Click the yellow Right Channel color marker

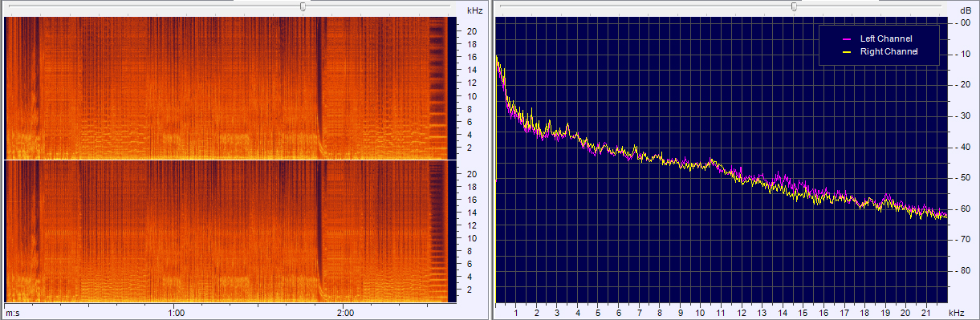847,52
